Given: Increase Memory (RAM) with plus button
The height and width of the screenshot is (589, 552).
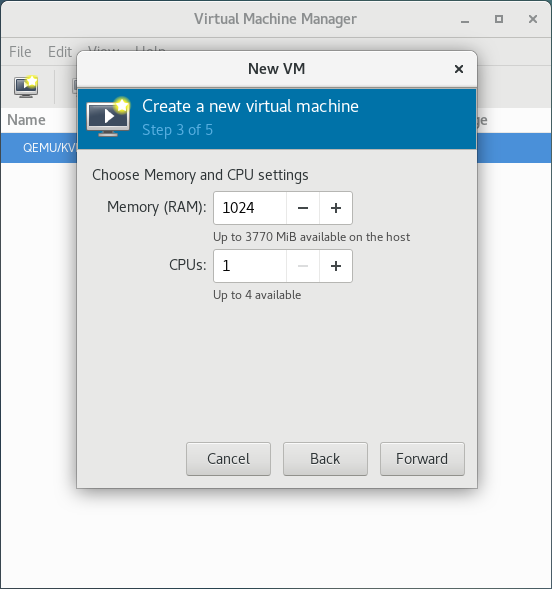Looking at the screenshot, I should click(x=336, y=208).
